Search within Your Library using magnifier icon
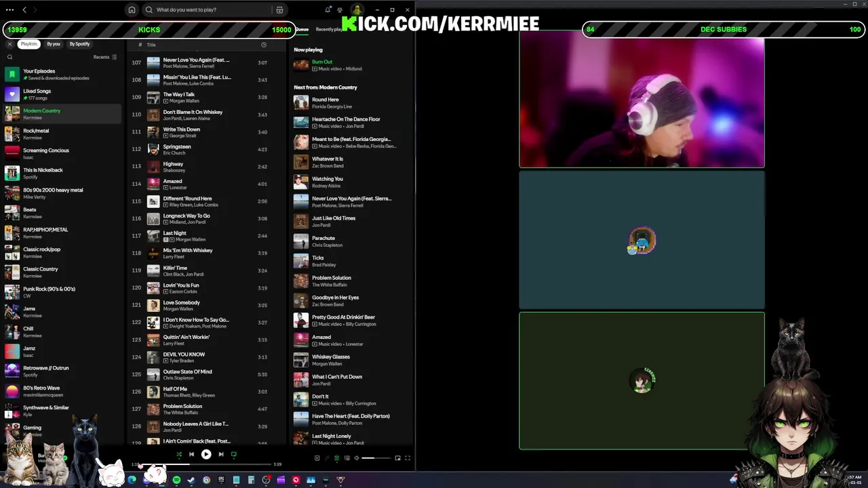 pos(9,57)
